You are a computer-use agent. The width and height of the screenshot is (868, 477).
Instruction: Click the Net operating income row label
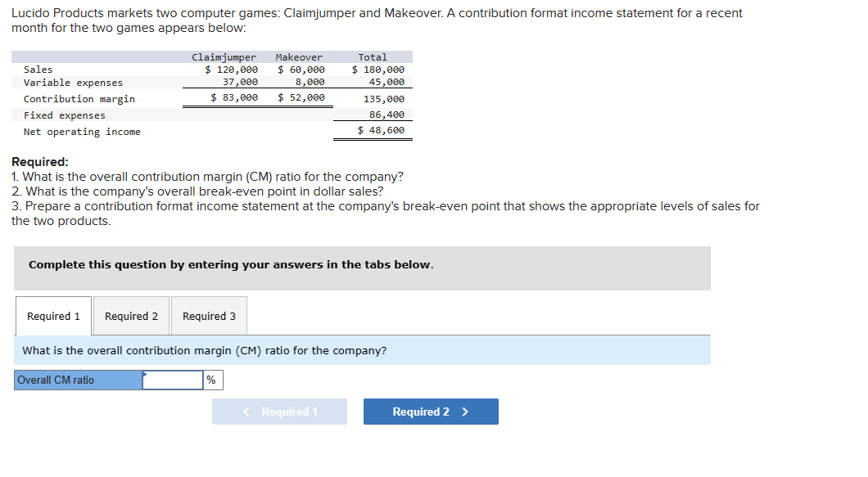[x=82, y=132]
